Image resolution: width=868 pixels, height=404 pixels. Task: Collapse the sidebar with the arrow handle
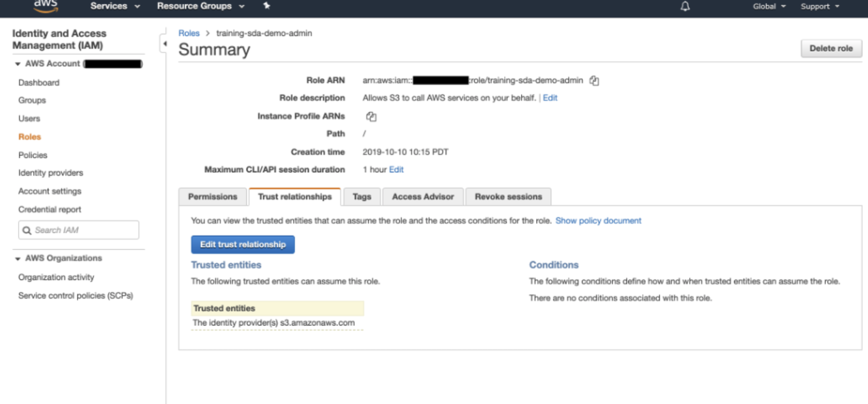pos(164,43)
